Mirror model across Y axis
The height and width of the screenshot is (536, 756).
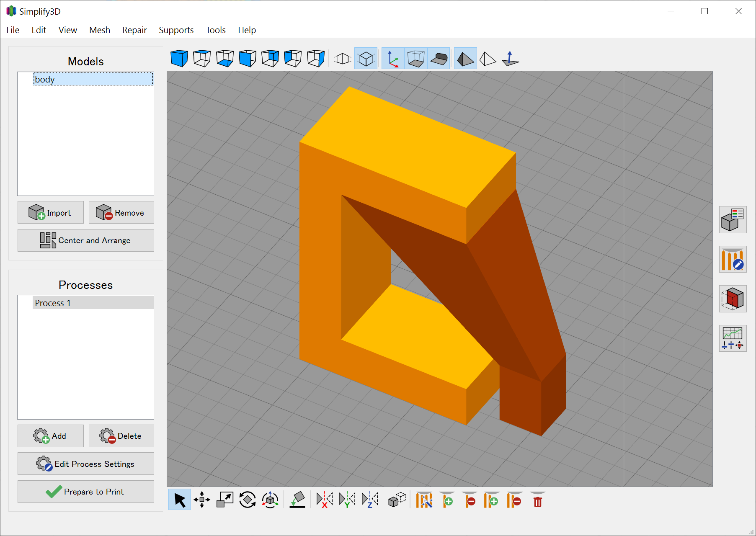(347, 500)
